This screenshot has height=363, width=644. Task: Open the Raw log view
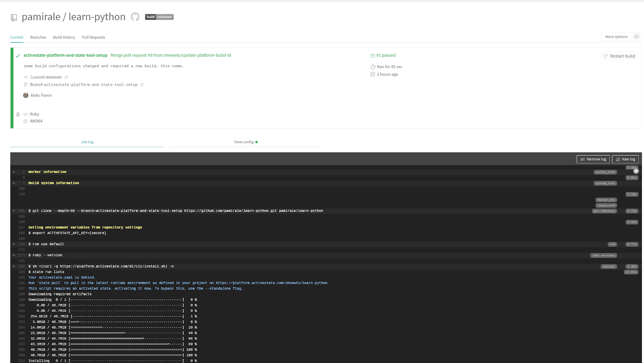(x=625, y=159)
